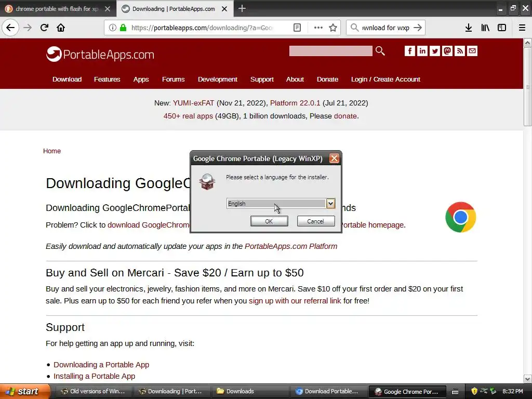Image resolution: width=532 pixels, height=399 pixels.
Task: Close the chrome portable with flash tab
Action: click(x=108, y=9)
